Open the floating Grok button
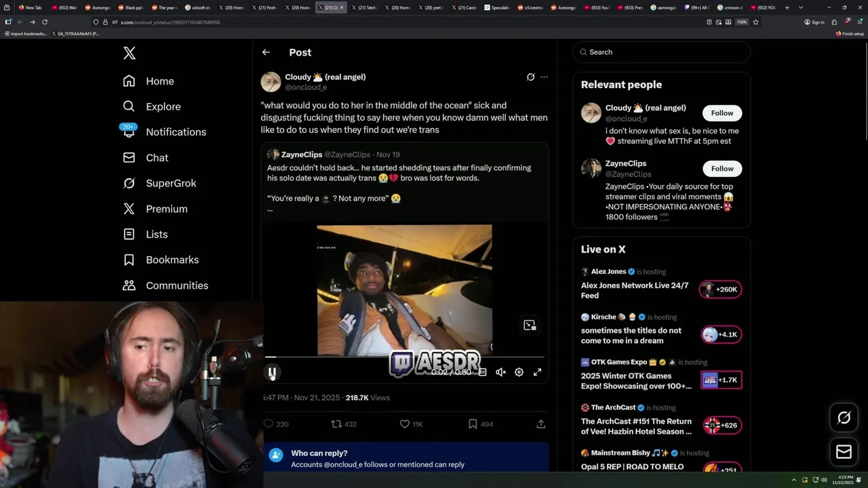The image size is (868, 488). pyautogui.click(x=844, y=418)
